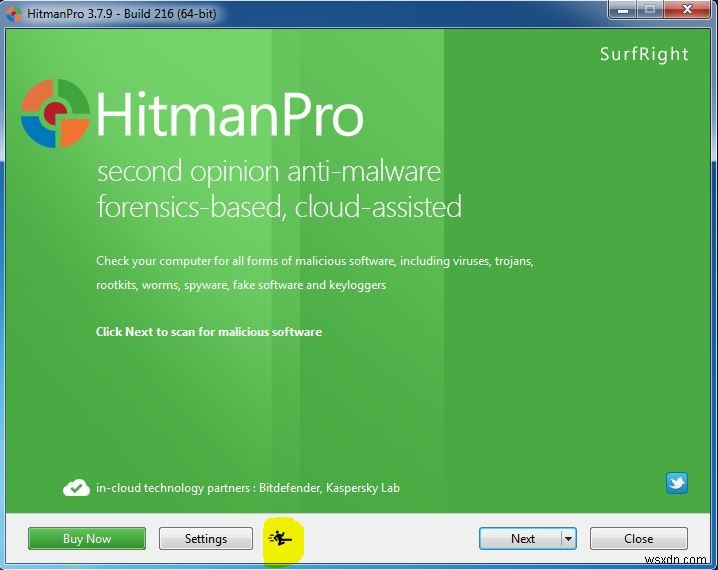The width and height of the screenshot is (718, 570).
Task: Click the Buy Now button
Action: point(87,538)
